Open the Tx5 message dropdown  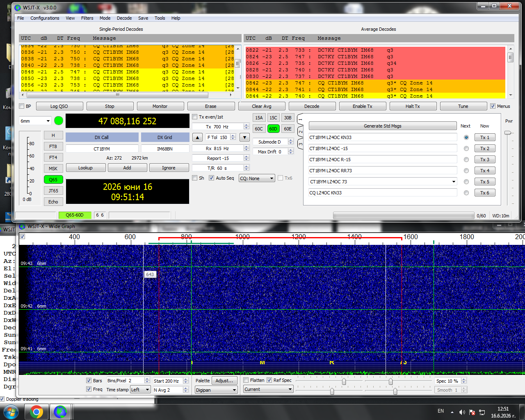point(454,182)
